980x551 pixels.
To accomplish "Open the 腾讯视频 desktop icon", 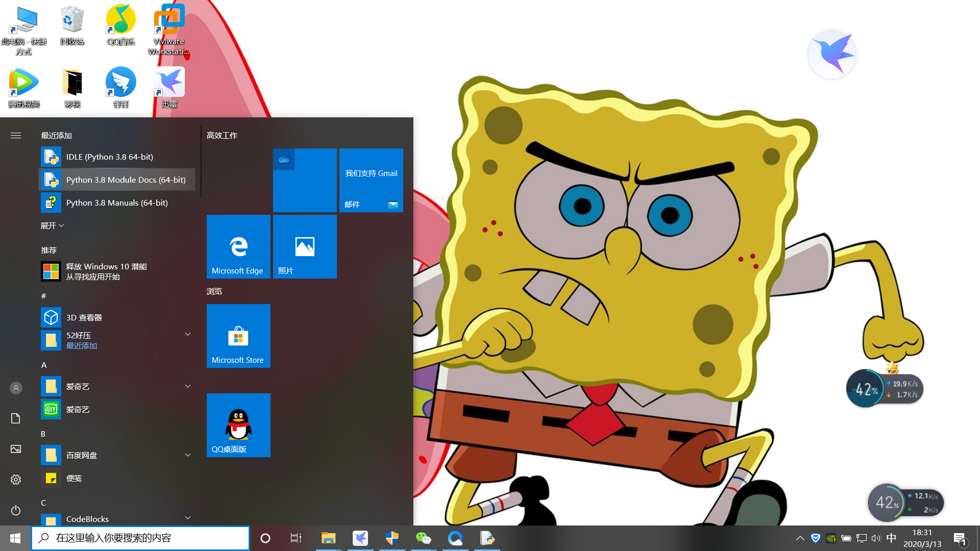I will 23,87.
